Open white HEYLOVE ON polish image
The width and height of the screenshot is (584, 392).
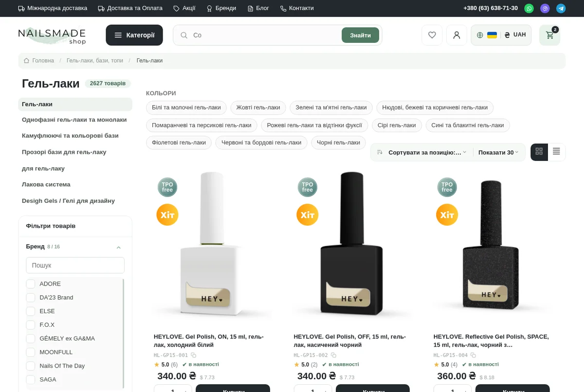click(x=212, y=244)
